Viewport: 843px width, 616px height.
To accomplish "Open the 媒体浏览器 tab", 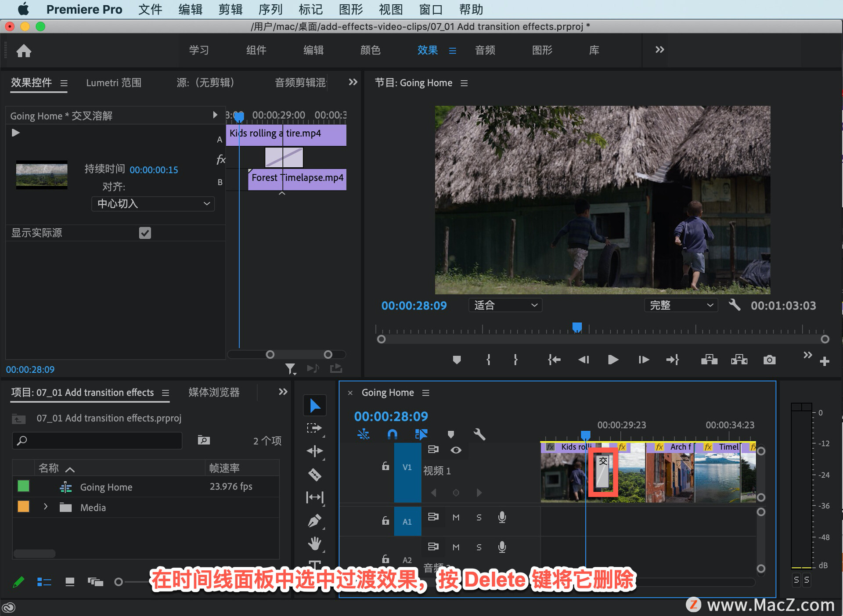I will coord(214,392).
